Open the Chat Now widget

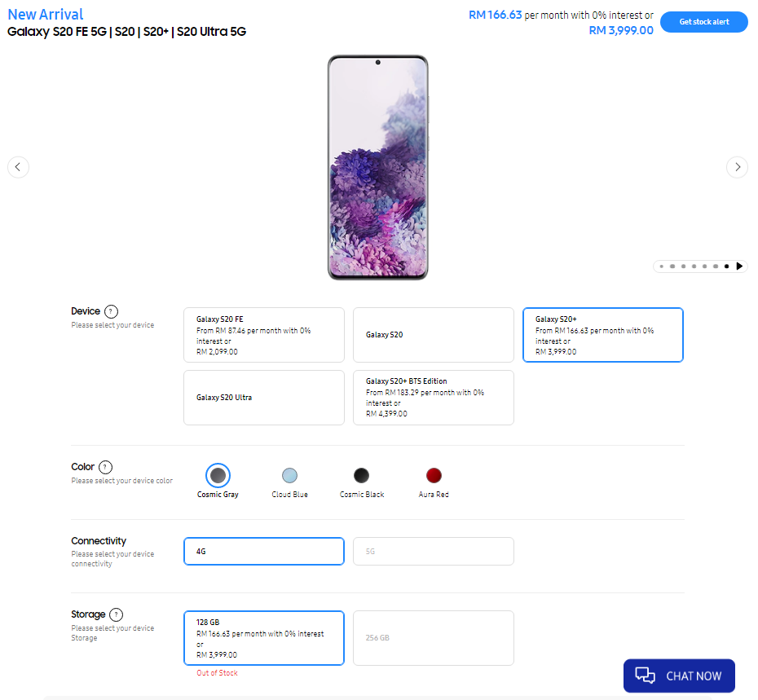[x=679, y=676]
